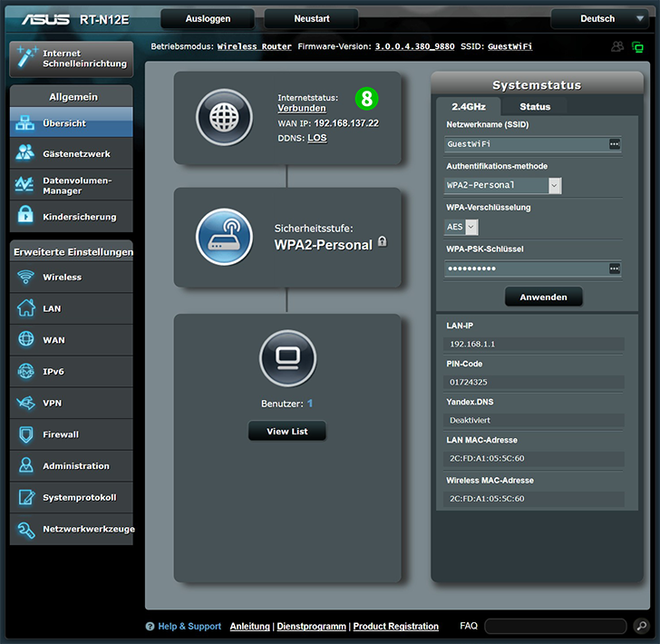Viewport: 660px width, 644px height.
Task: Click the FAQ search input field
Action: tap(556, 626)
